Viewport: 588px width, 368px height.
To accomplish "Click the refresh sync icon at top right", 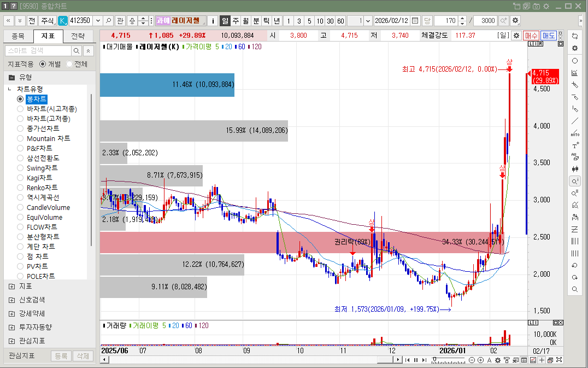I will (x=574, y=36).
